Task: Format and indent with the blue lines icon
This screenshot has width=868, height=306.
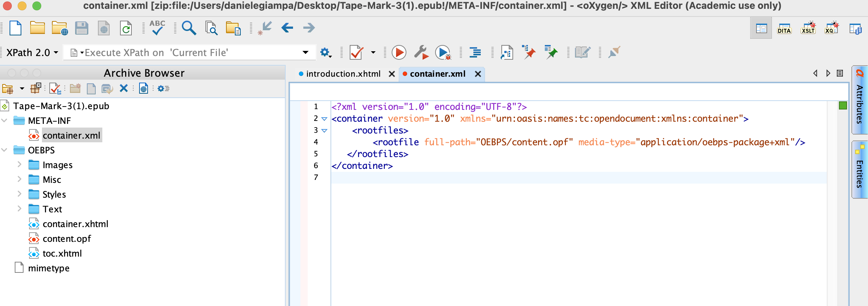Action: 475,52
